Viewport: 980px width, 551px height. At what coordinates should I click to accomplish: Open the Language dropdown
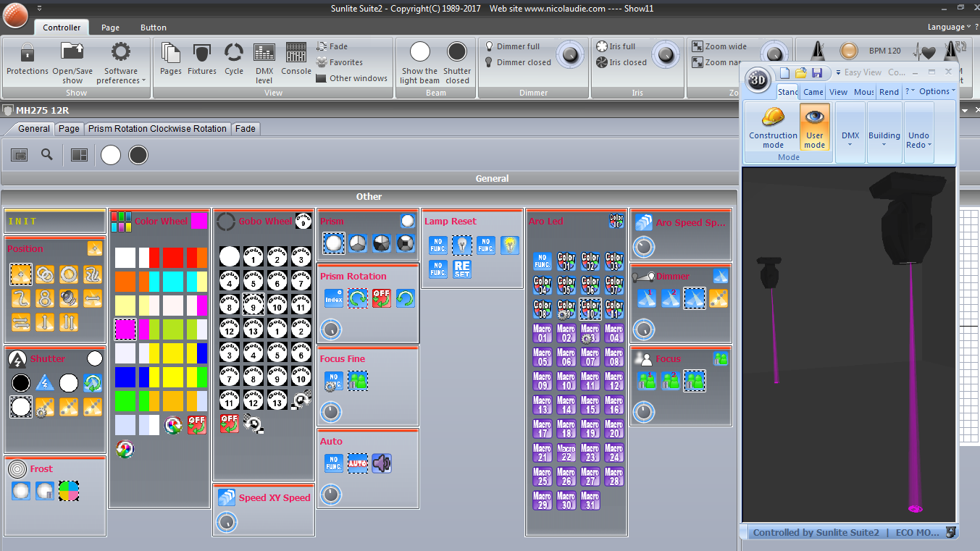(x=950, y=28)
